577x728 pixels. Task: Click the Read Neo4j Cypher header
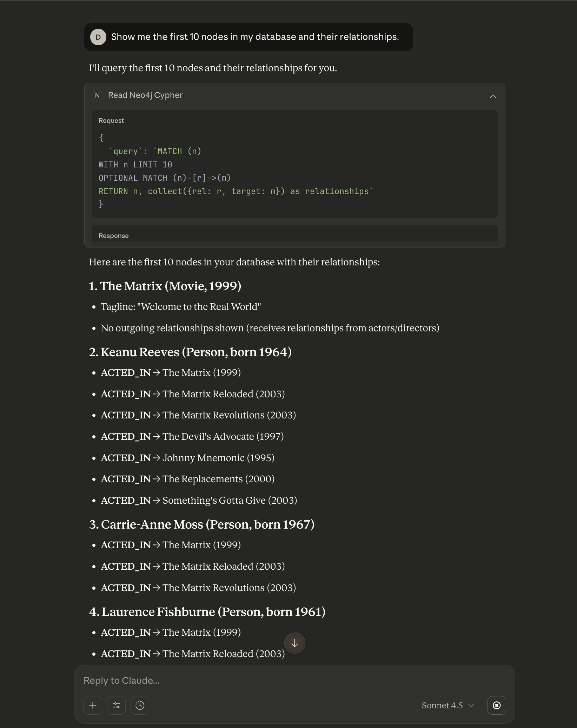coord(145,95)
